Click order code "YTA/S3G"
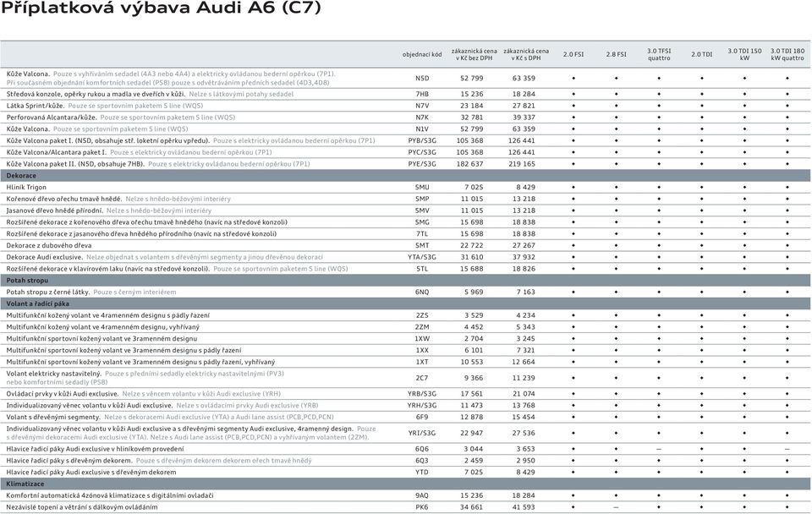The width and height of the screenshot is (812, 514). 422,257
